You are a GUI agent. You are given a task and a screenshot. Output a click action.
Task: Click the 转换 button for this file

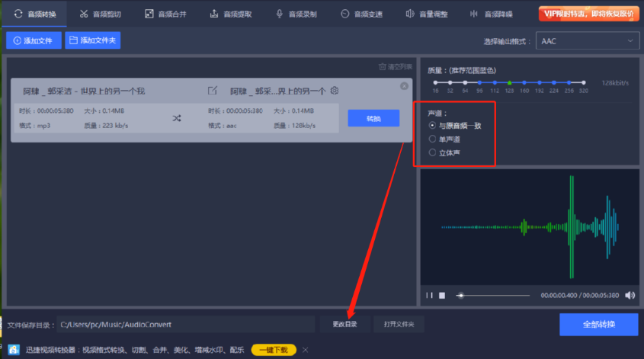coord(373,118)
